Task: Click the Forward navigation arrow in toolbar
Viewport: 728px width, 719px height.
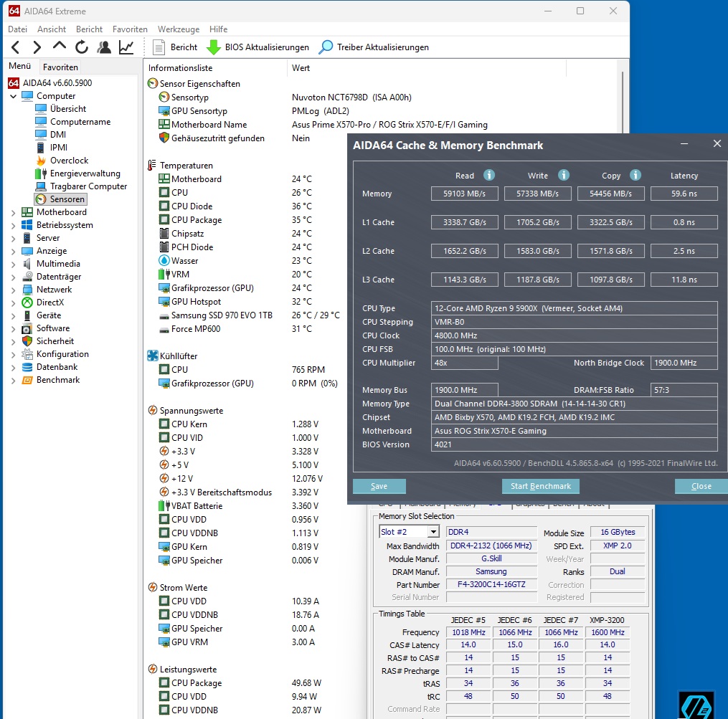Action: (x=37, y=47)
